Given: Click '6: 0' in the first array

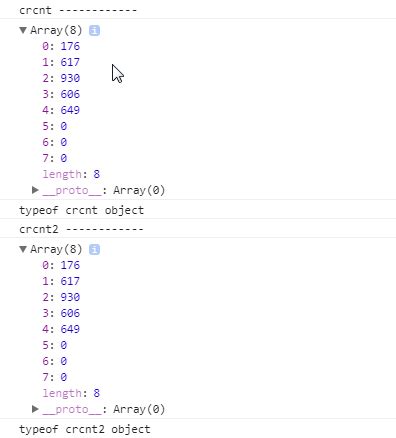Looking at the screenshot, I should (x=55, y=142).
